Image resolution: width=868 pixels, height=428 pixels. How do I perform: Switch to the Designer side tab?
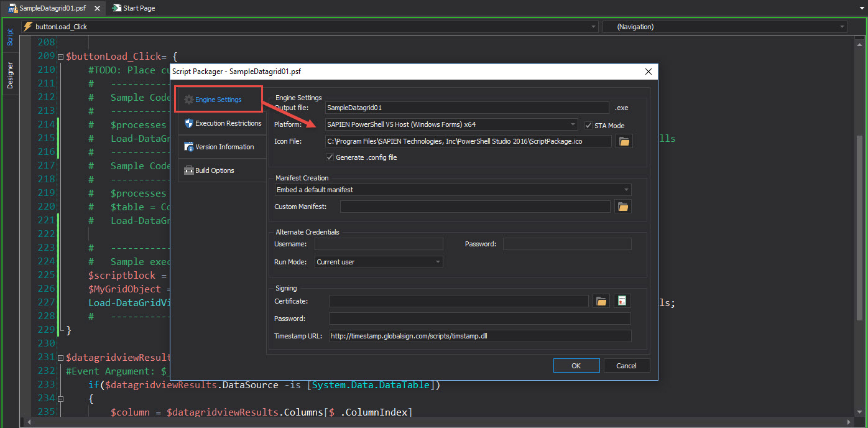[9, 75]
